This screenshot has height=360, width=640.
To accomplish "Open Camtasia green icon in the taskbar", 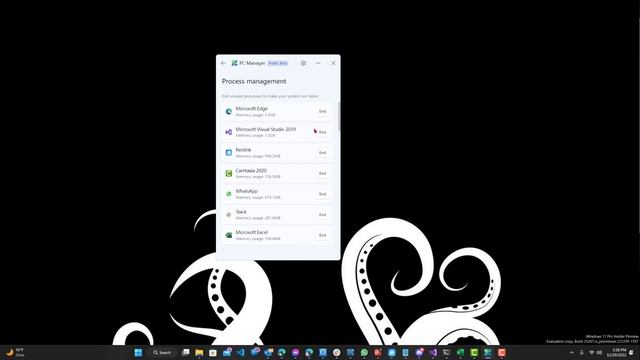I will [x=474, y=353].
